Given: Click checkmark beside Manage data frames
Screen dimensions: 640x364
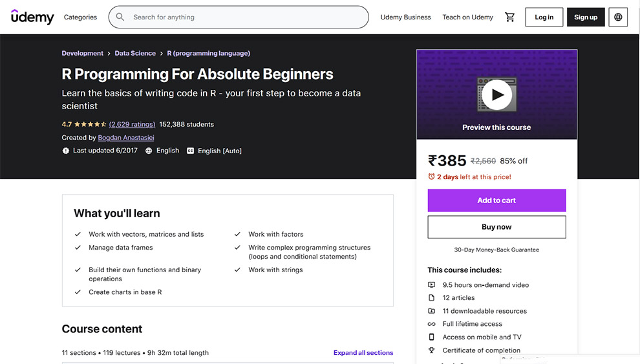Looking at the screenshot, I should [x=78, y=247].
